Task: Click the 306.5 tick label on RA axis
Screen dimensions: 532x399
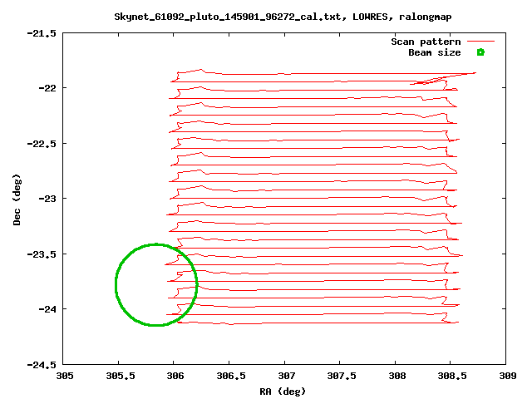Action: tap(229, 376)
